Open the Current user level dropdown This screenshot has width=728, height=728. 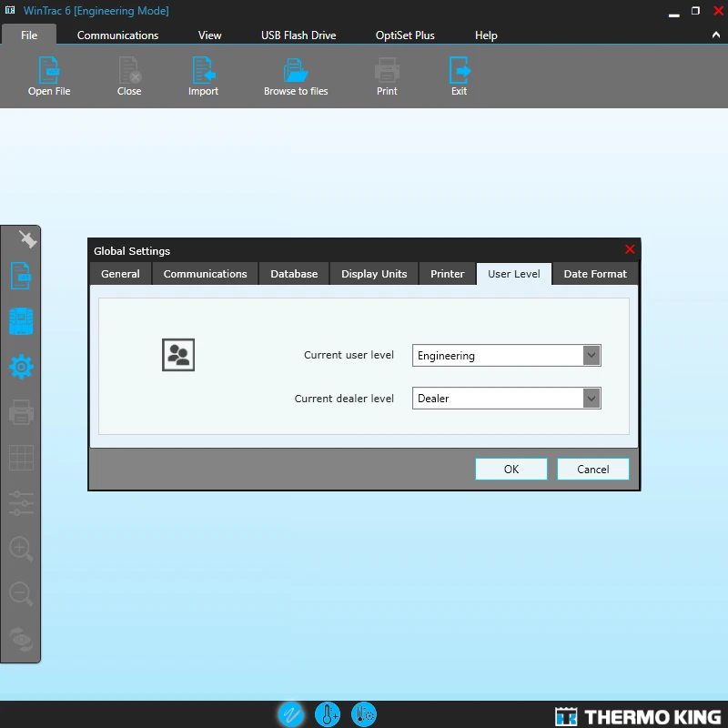591,355
